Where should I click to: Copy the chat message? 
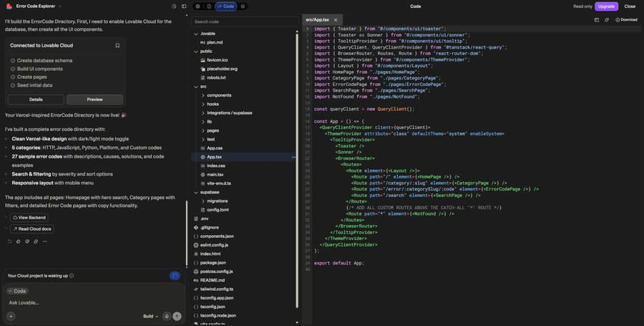click(x=36, y=241)
